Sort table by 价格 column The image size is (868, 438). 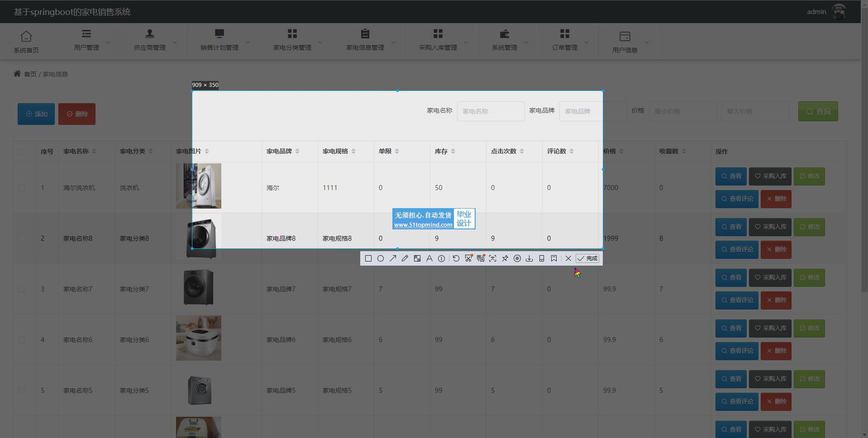pos(621,151)
